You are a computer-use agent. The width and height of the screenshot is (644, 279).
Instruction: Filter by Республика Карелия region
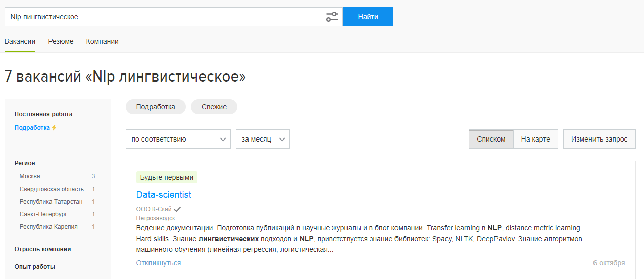(48, 227)
